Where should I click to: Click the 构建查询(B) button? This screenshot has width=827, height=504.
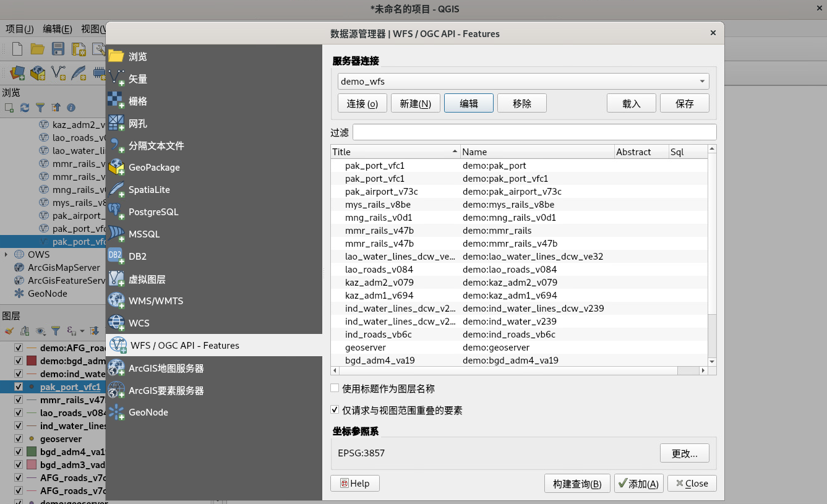577,484
